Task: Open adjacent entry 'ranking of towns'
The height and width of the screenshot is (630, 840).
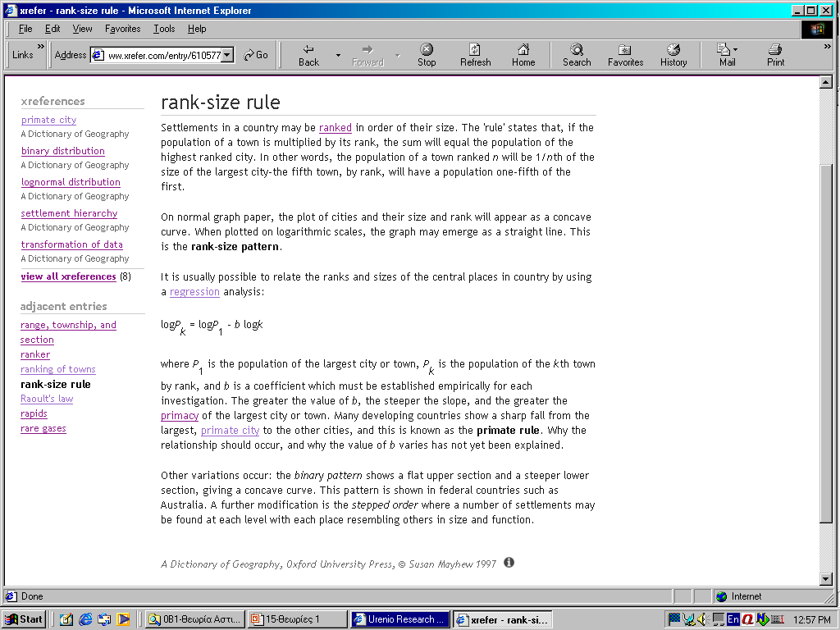Action: (58, 369)
